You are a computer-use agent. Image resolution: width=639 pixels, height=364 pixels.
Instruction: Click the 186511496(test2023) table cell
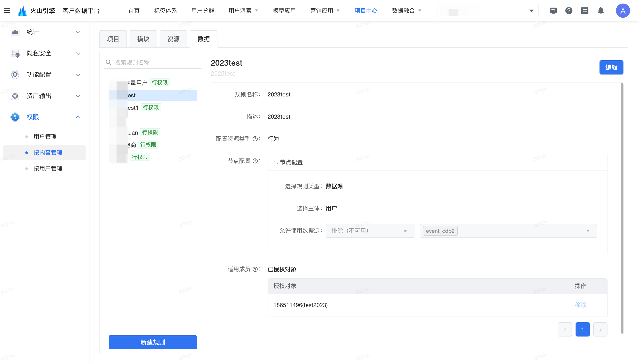[300, 305]
